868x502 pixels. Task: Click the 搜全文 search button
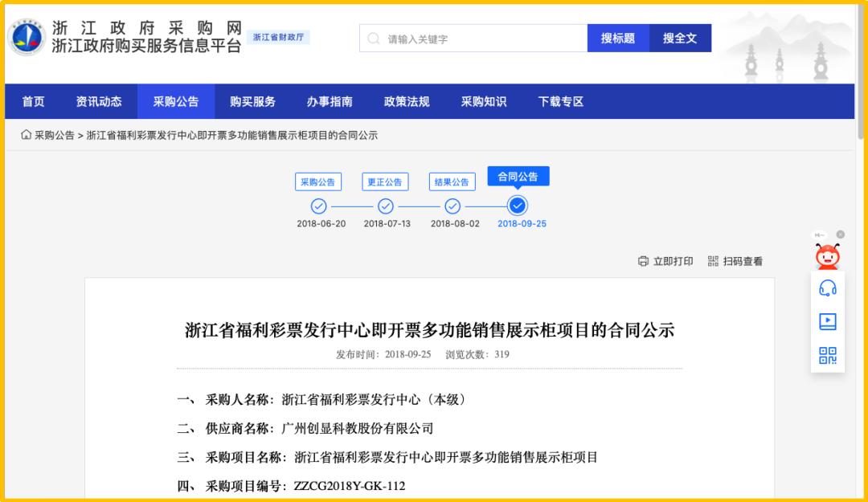(680, 37)
